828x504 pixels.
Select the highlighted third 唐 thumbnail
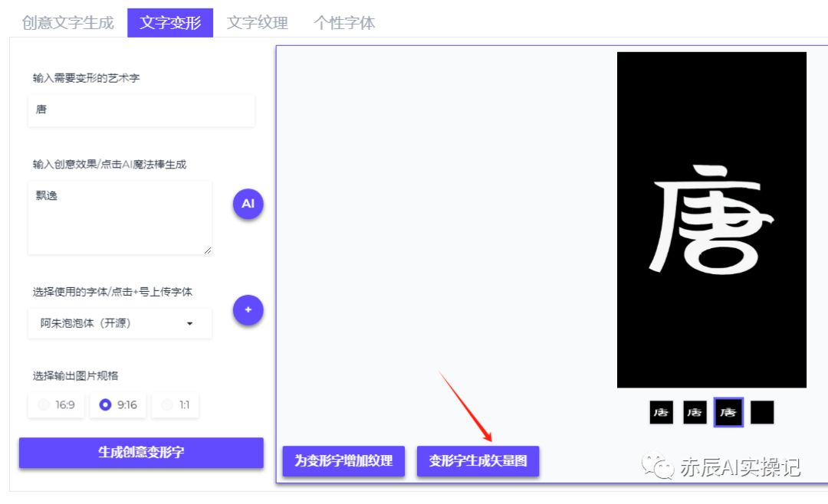[x=729, y=412]
